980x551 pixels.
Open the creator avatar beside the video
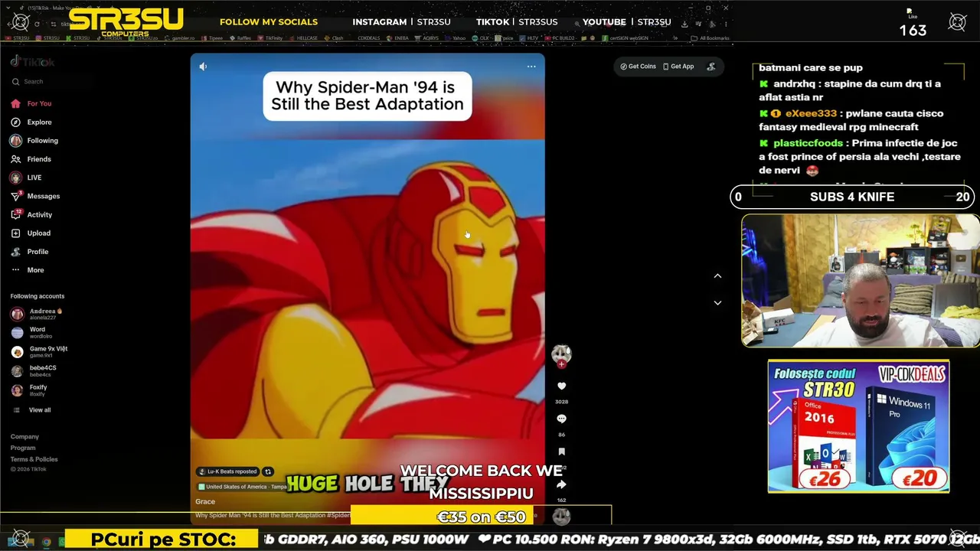(561, 353)
